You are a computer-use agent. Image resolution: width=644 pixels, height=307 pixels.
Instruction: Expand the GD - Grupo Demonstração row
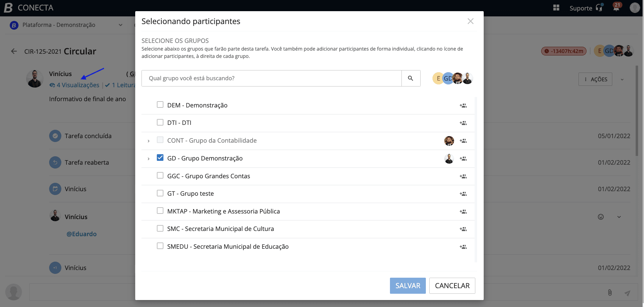[x=148, y=159]
